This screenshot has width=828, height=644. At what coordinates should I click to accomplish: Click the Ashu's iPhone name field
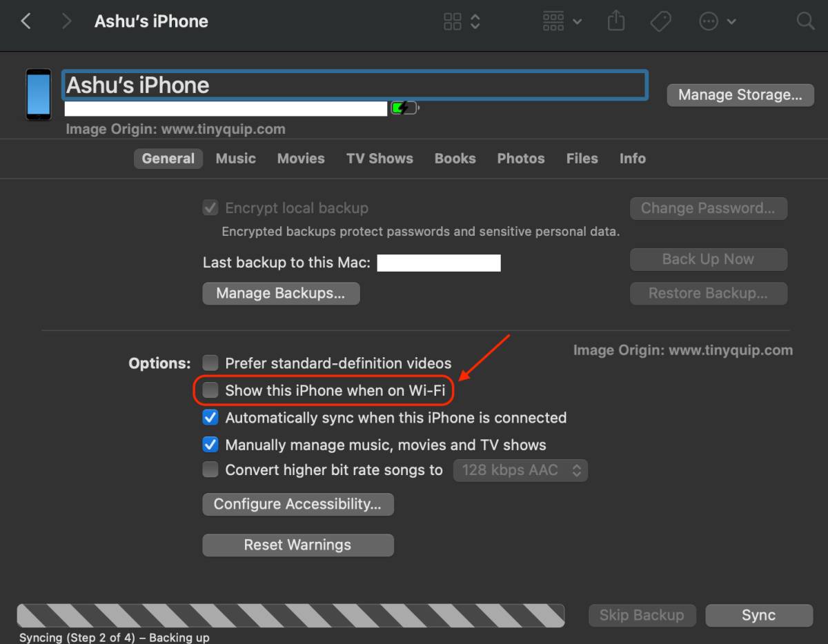(355, 85)
